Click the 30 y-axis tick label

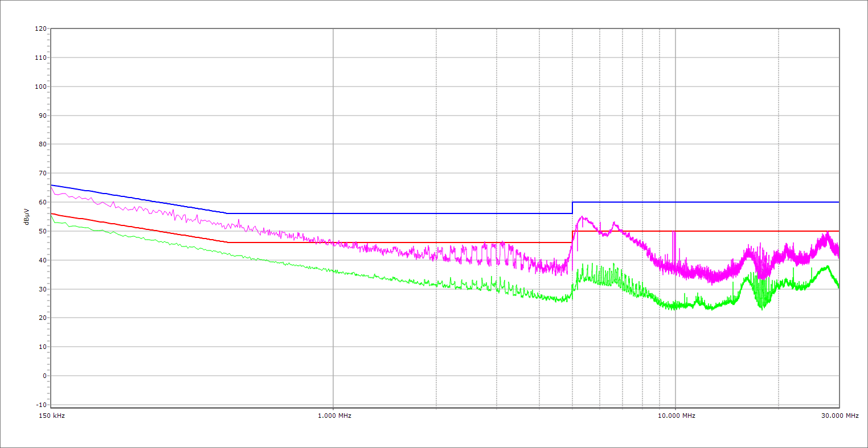[x=42, y=289]
